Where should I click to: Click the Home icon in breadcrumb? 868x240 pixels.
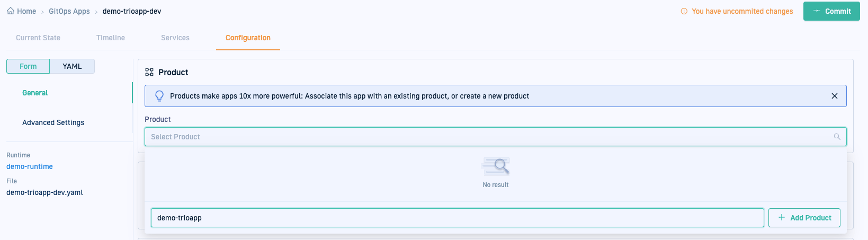[11, 11]
